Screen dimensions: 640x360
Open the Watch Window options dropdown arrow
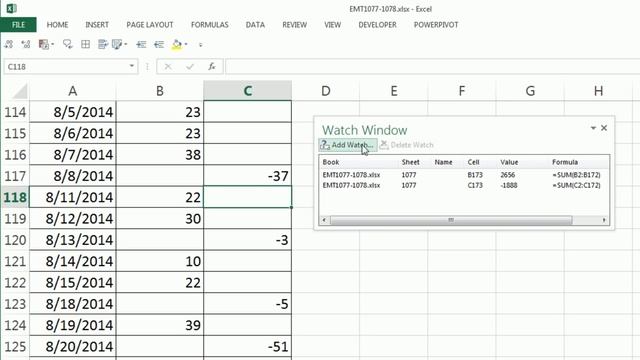[593, 128]
